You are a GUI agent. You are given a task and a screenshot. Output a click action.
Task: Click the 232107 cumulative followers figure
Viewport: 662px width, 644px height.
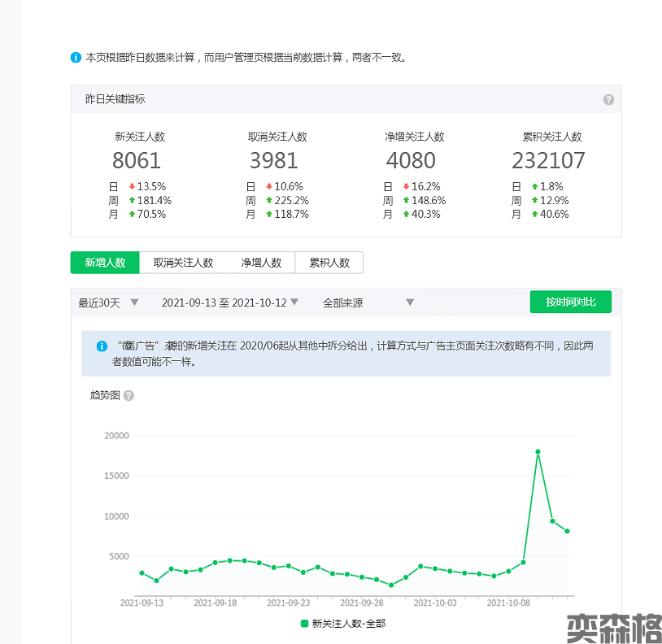point(548,160)
